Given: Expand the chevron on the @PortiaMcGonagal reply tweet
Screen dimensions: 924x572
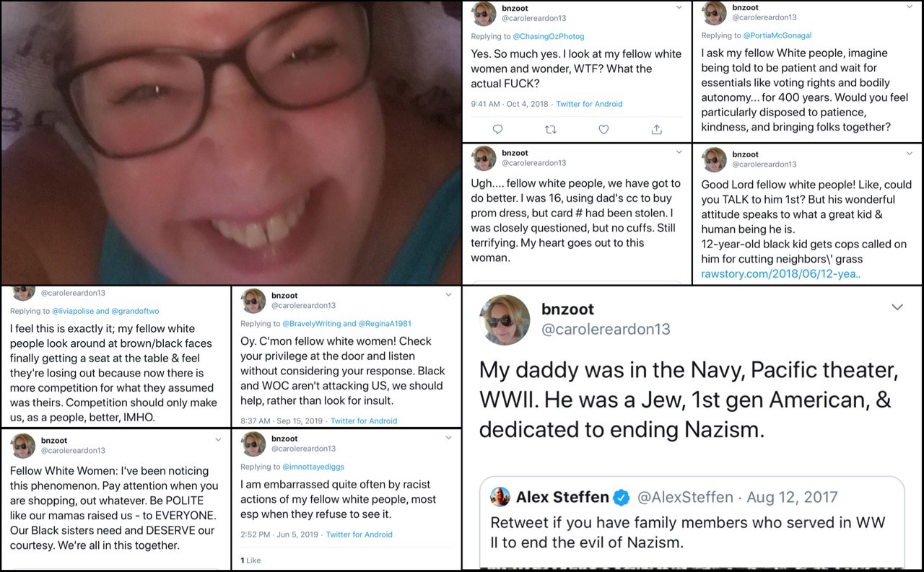Looking at the screenshot, I should [x=909, y=7].
